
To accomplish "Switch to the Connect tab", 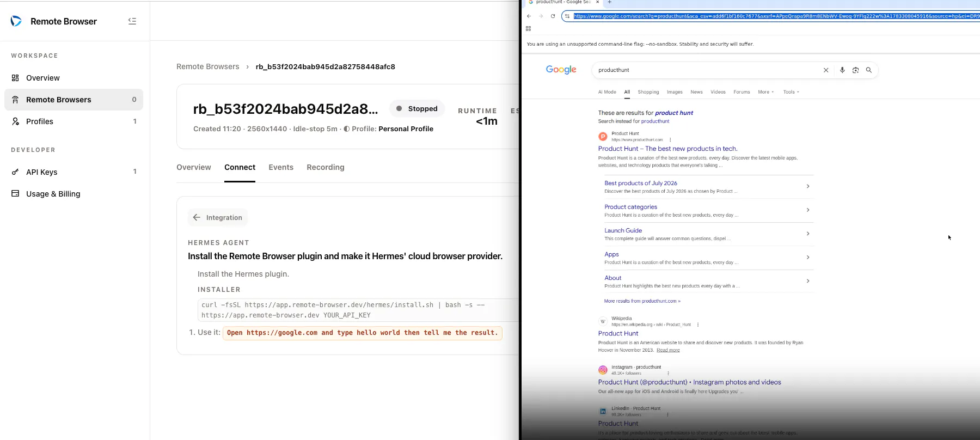I will [x=240, y=167].
